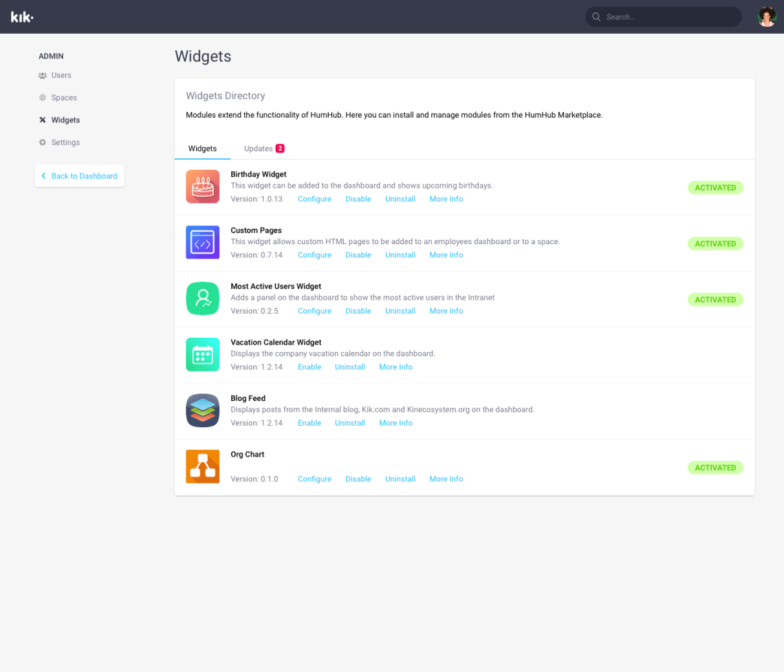Viewport: 784px width, 672px height.
Task: Click the wrench icon next to Widgets
Action: (x=42, y=119)
